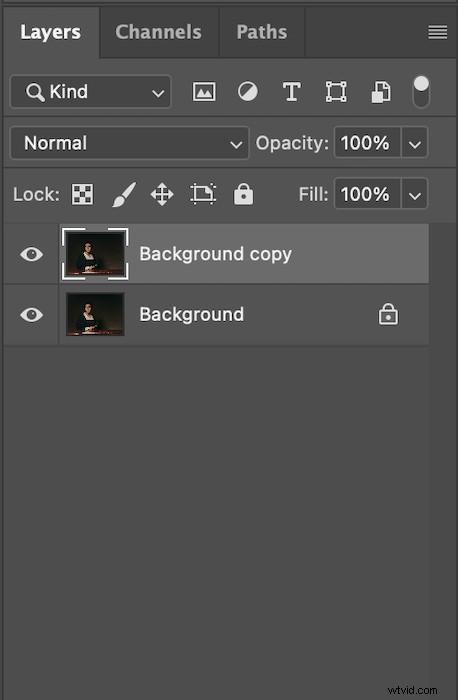
Task: Filter for type layers icon
Action: point(291,92)
